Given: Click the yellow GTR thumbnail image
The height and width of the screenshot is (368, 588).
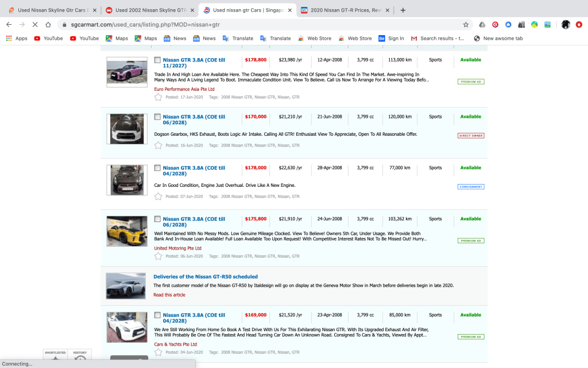Looking at the screenshot, I should click(x=127, y=231).
